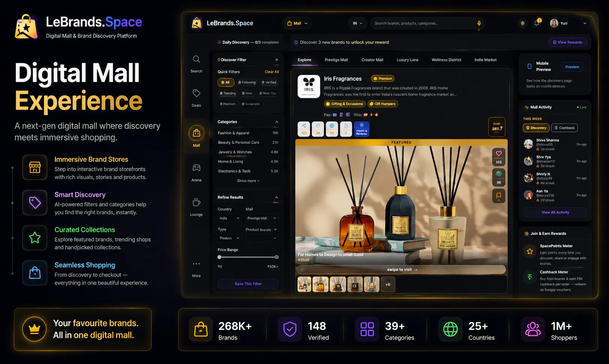This screenshot has height=364, width=609.
Task: Click the globe tile showing 26
Action: 332,129
